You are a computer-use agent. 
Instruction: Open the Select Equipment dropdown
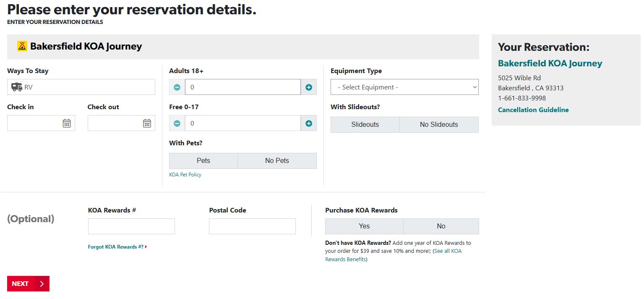point(404,87)
